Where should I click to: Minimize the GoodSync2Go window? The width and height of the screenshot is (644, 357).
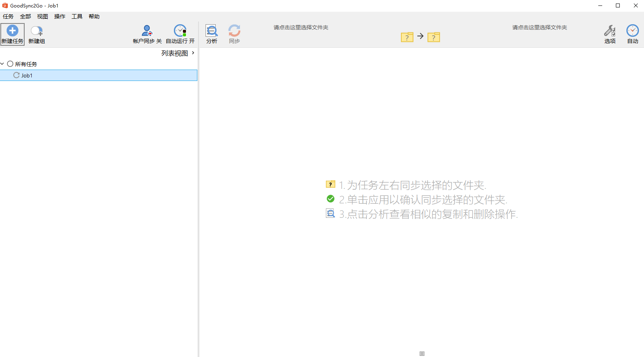[600, 5]
